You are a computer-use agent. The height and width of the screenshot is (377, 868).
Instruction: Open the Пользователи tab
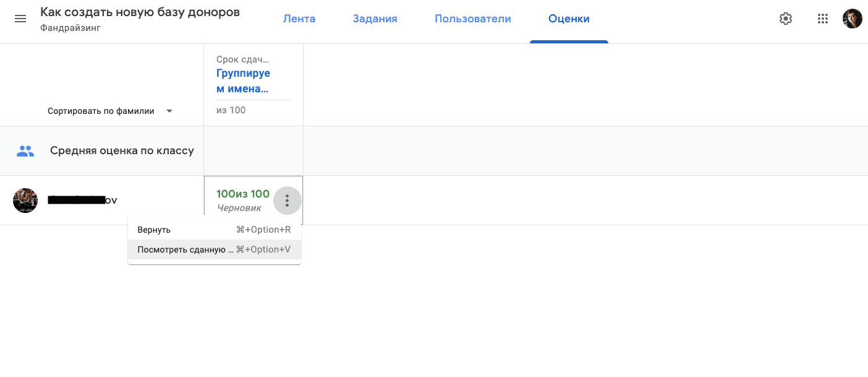point(472,19)
